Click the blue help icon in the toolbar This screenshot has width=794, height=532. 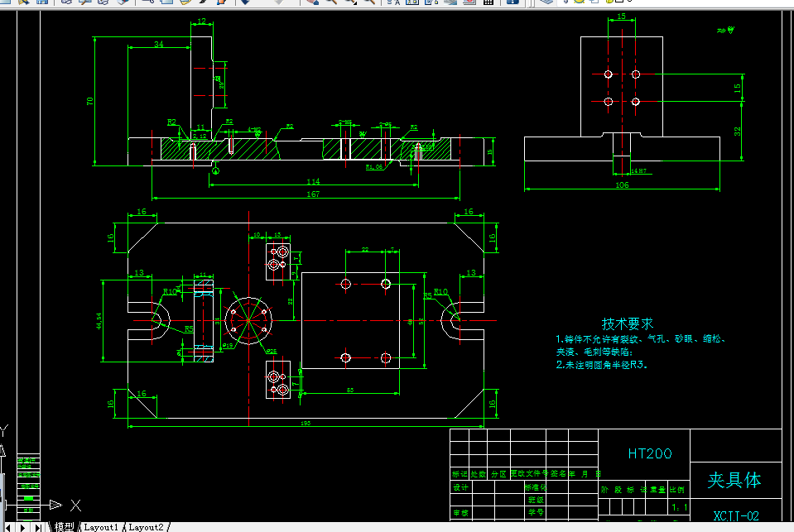[512, 2]
